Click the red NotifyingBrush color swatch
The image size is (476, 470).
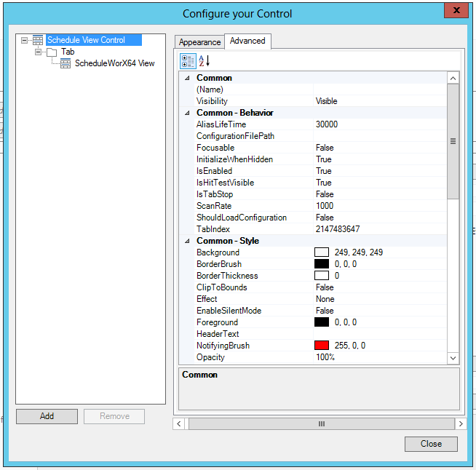322,346
